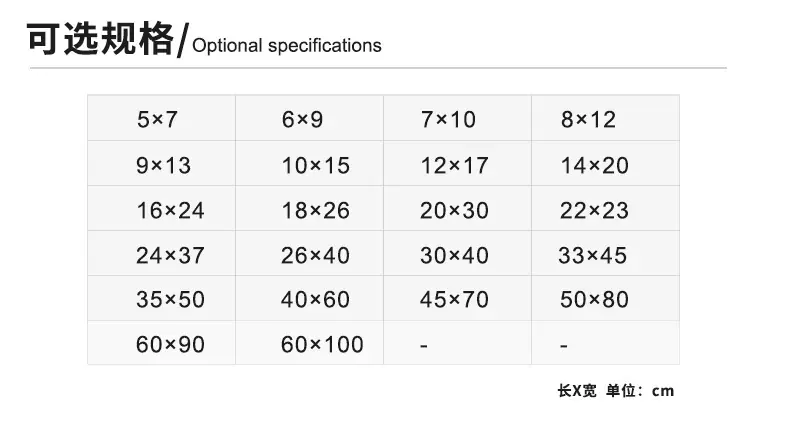Choose the 8×12 size option
790x438 pixels.
[x=606, y=118]
